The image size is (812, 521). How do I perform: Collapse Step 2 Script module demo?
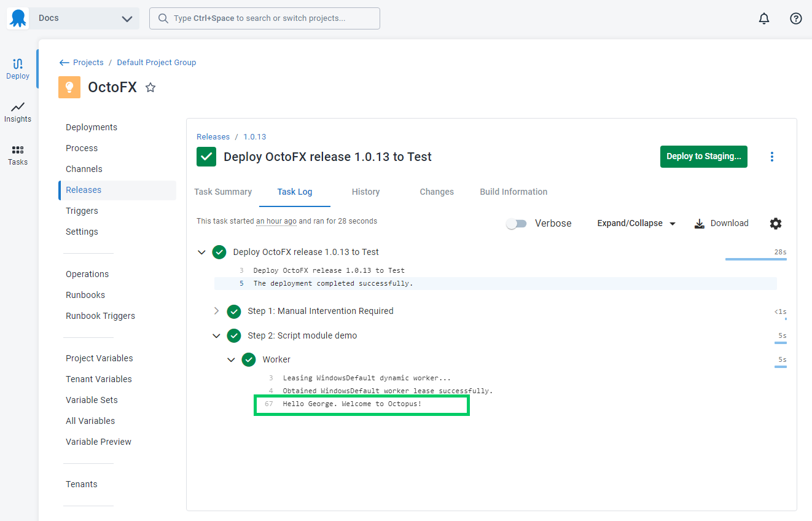coord(216,336)
